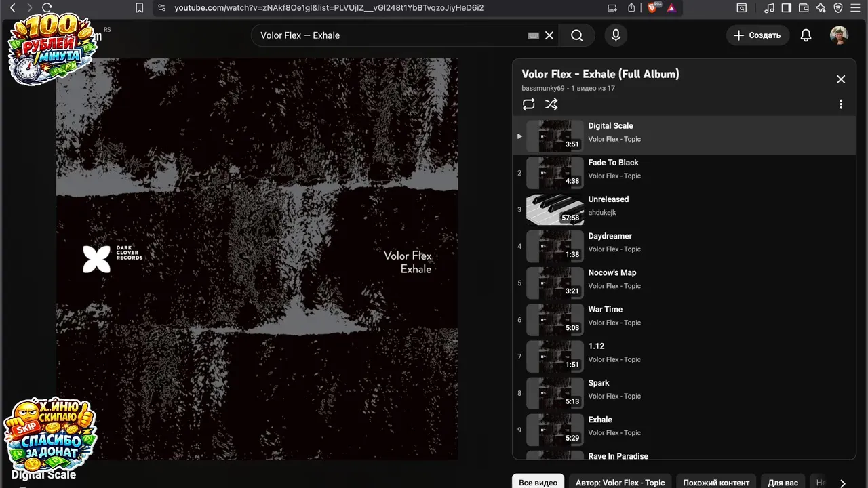Select the Автор: Volor Flex - Topic chip

[x=620, y=483]
